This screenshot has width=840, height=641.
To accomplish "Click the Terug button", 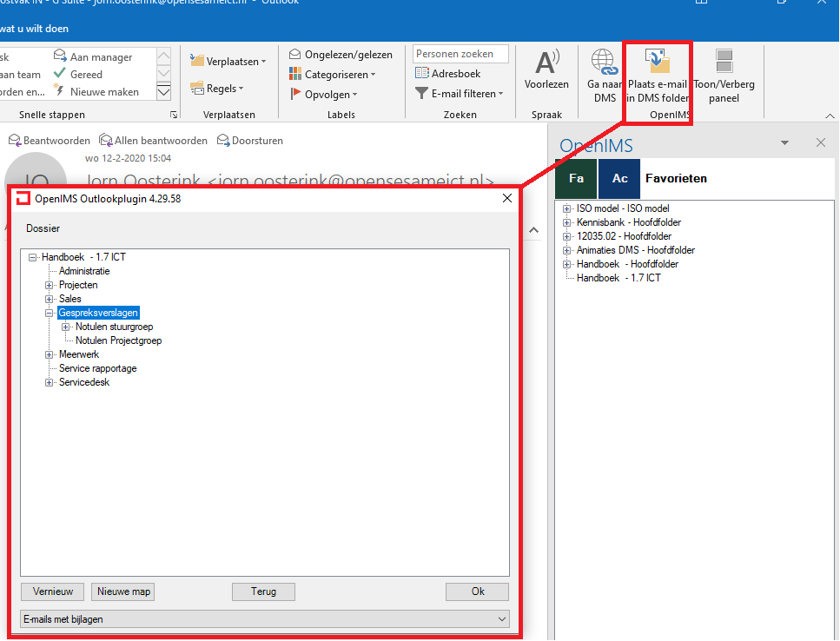I will click(263, 591).
